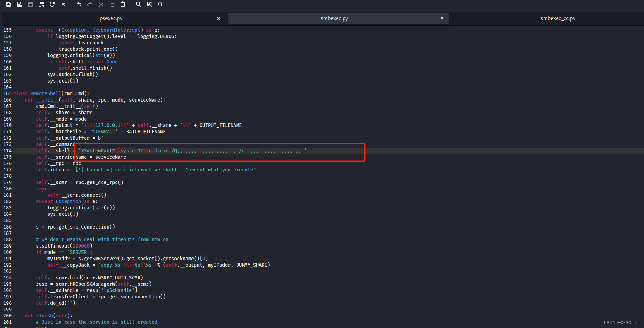Paste from clipboard icon

coord(123,4)
